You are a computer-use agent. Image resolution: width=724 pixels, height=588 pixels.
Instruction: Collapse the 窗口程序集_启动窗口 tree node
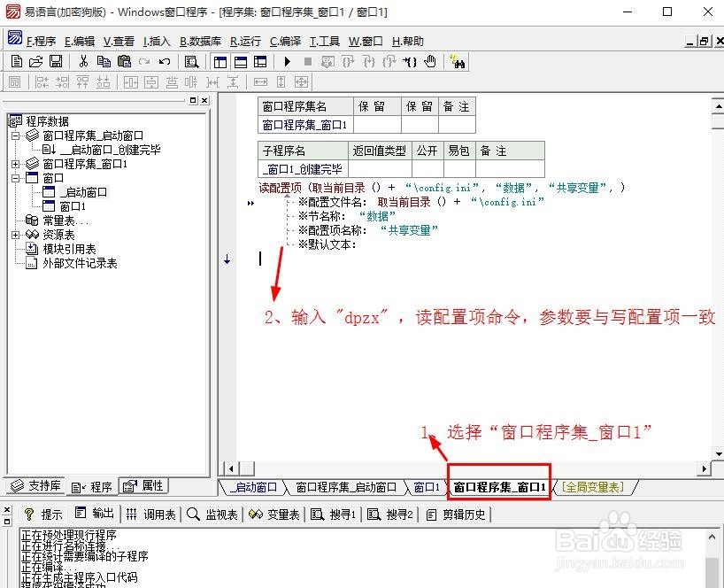[x=16, y=135]
